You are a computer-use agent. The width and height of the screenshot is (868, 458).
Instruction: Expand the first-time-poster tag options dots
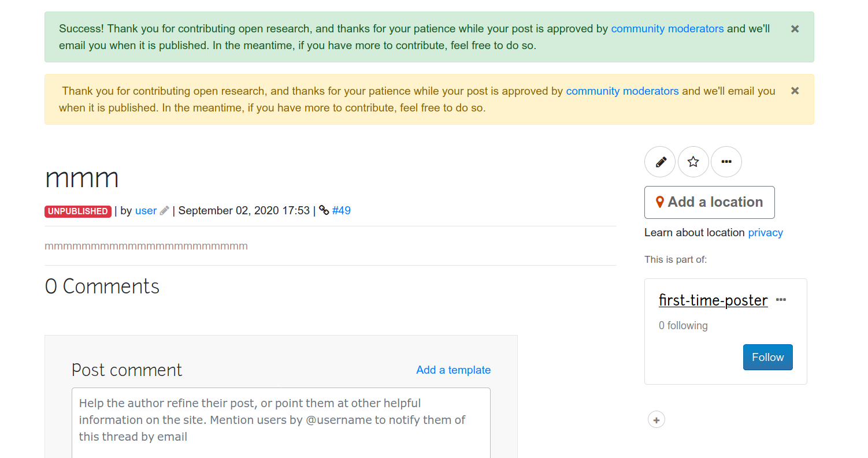pyautogui.click(x=781, y=300)
